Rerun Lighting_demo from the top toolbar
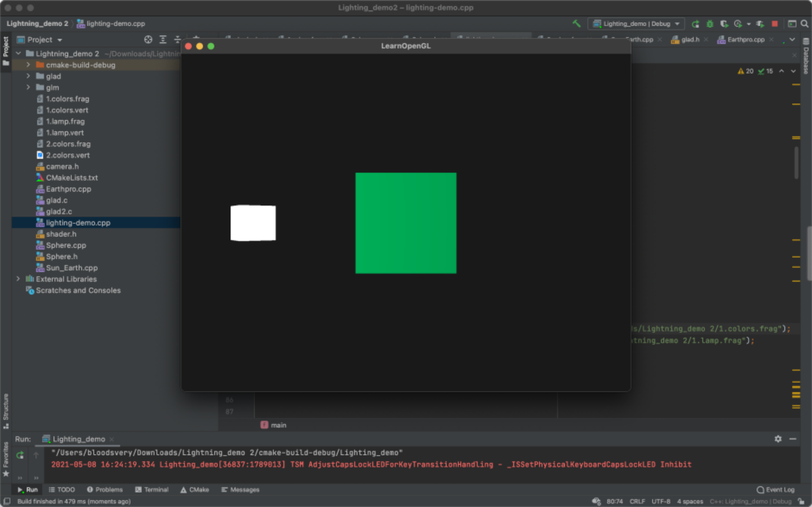 695,24
